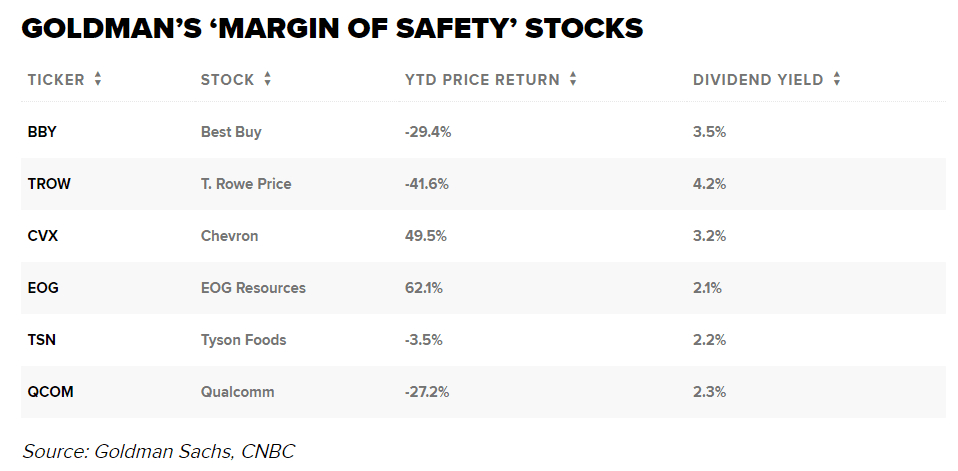Click the sort arrows next to Ticker
The width and height of the screenshot is (958, 471).
[x=98, y=80]
